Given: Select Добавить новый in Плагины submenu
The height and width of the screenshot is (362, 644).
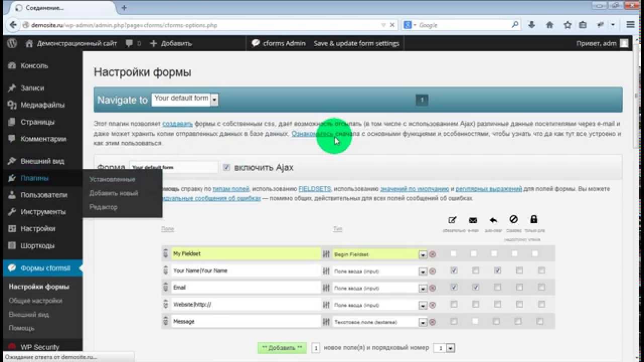Looking at the screenshot, I should (114, 193).
